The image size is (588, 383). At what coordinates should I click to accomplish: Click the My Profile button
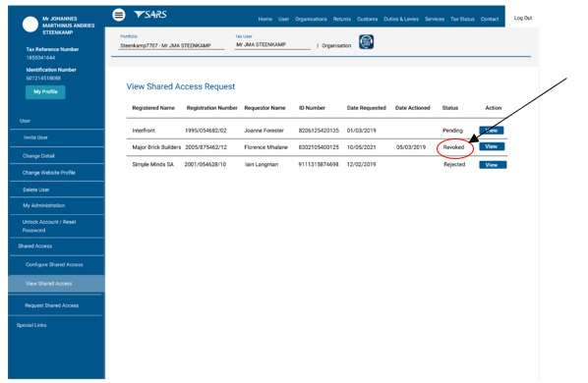[45, 92]
